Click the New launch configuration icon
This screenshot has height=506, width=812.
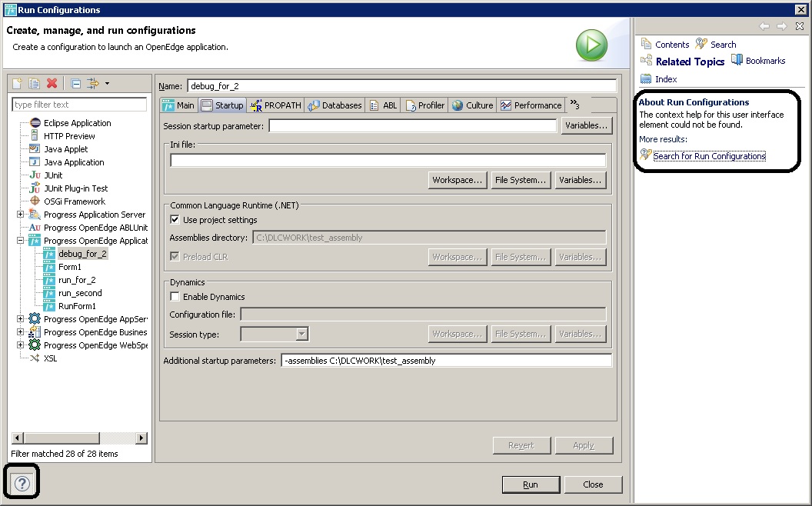[17, 83]
